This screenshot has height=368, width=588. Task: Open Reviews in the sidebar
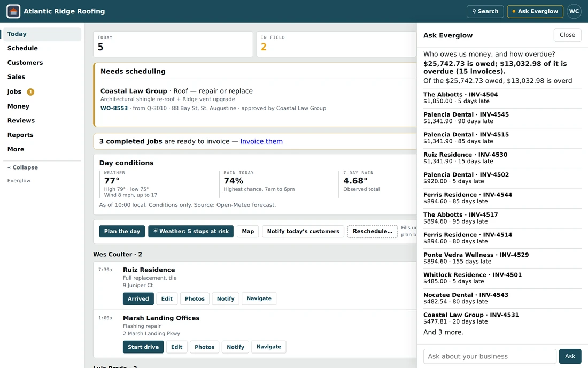[41, 120]
